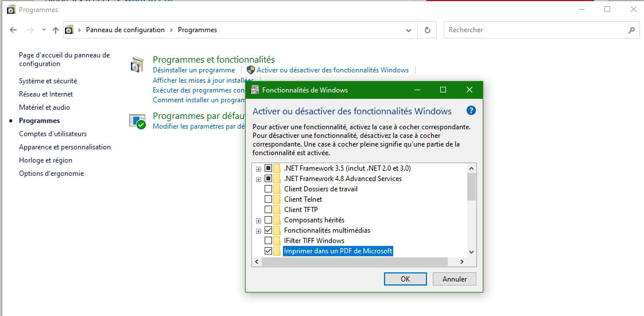Open the blue help question mark
644x316 pixels.
click(471, 110)
